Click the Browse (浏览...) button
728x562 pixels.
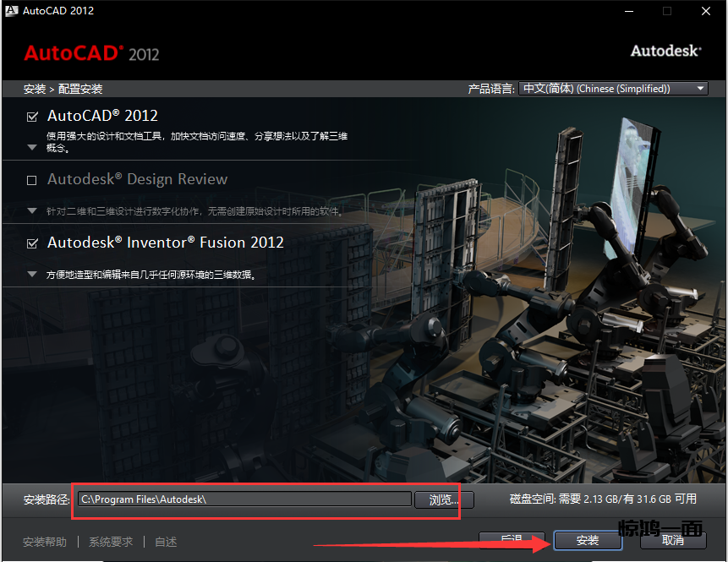click(x=444, y=499)
